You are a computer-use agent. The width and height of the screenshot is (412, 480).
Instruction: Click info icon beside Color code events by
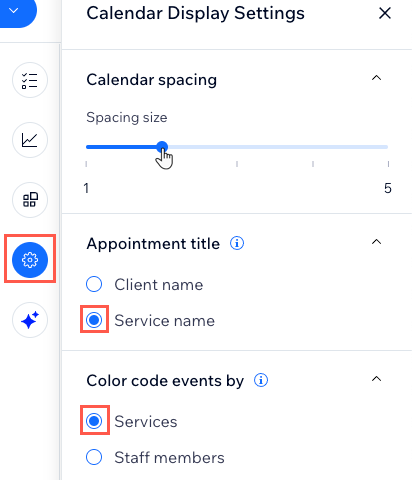tap(261, 380)
